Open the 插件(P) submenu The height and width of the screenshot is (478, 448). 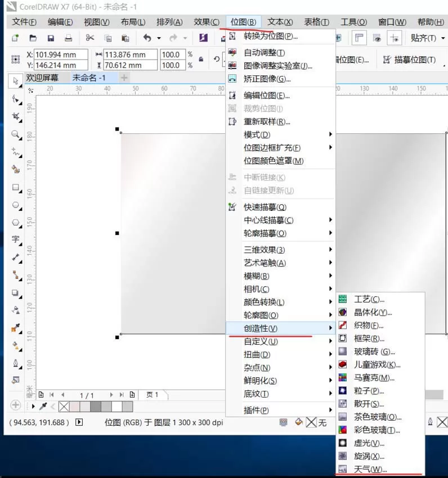pos(280,411)
